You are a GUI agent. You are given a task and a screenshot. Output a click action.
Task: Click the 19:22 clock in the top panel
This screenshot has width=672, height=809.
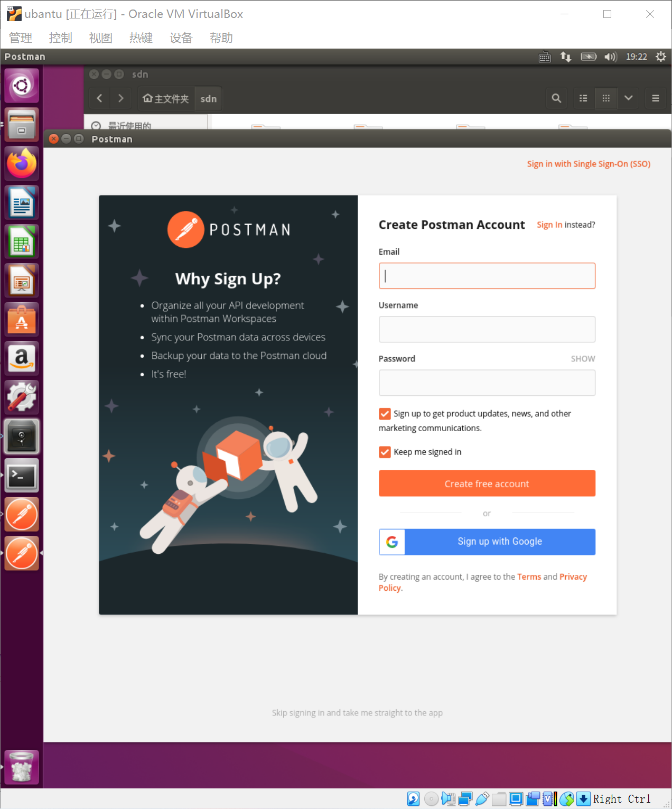pyautogui.click(x=637, y=57)
